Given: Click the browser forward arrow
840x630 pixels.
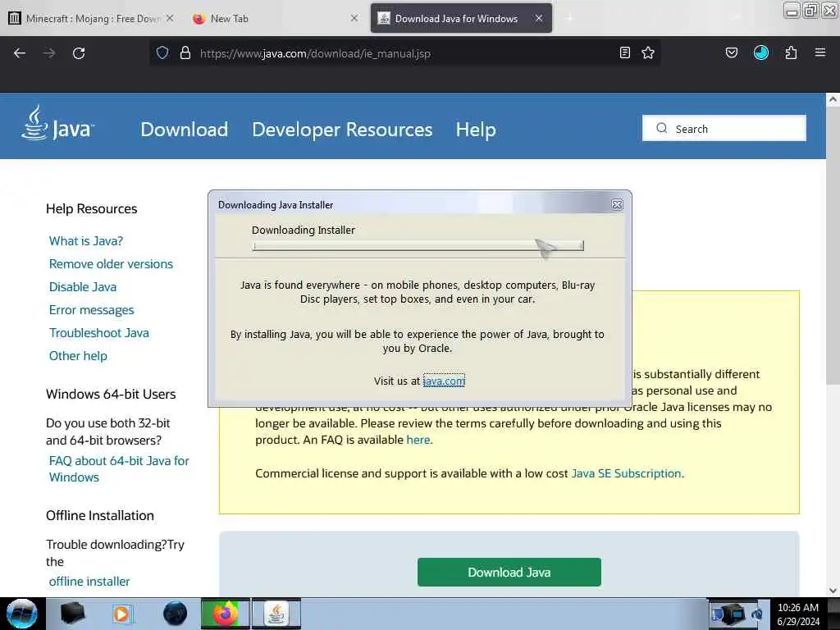Looking at the screenshot, I should pos(49,53).
